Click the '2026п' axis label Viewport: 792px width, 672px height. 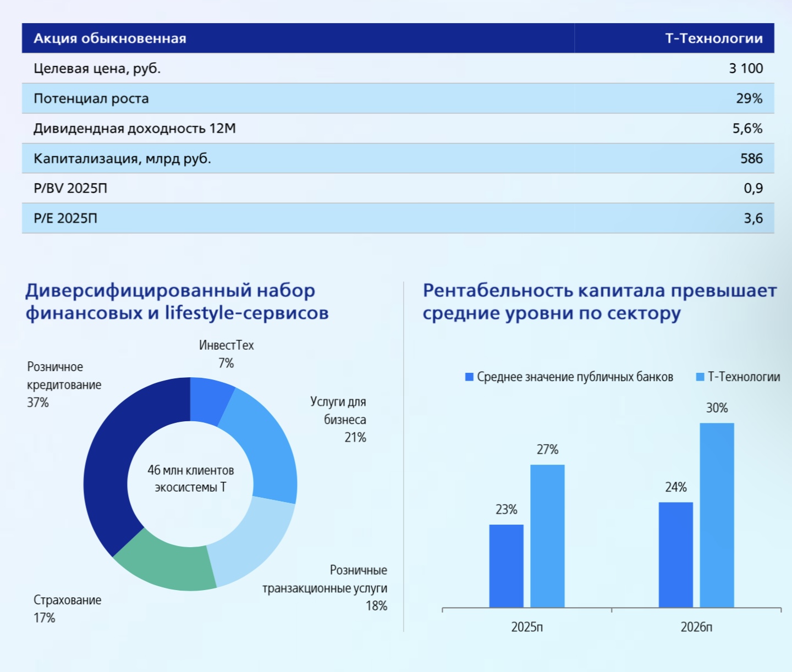click(x=696, y=627)
